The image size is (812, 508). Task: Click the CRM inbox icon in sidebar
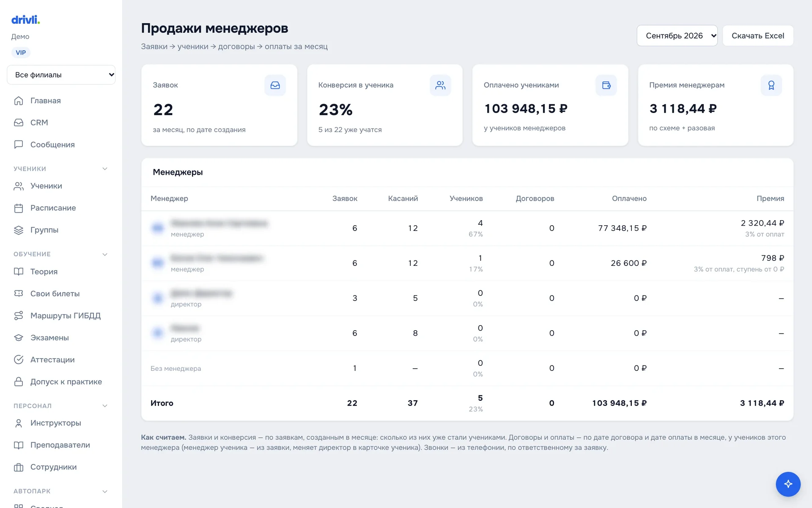[19, 123]
